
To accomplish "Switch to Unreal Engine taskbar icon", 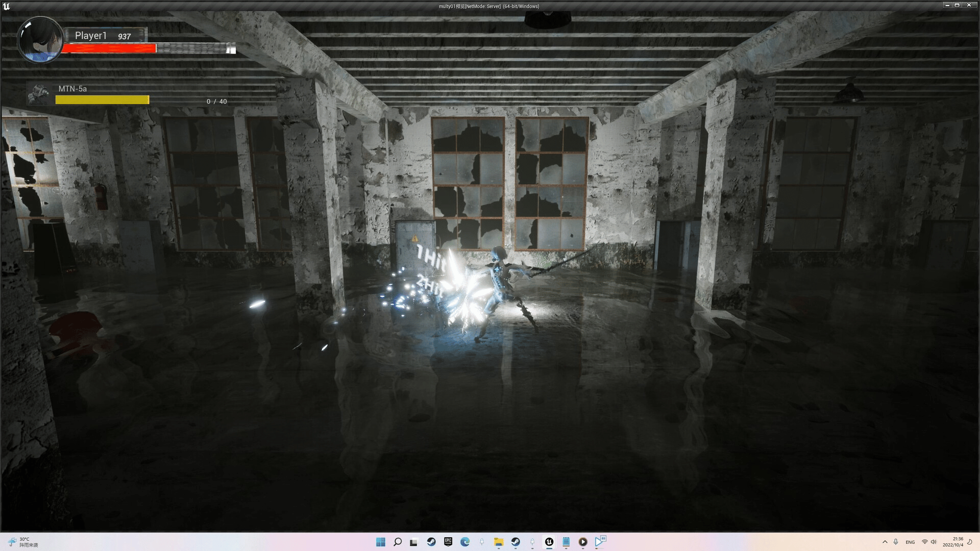I will point(549,542).
